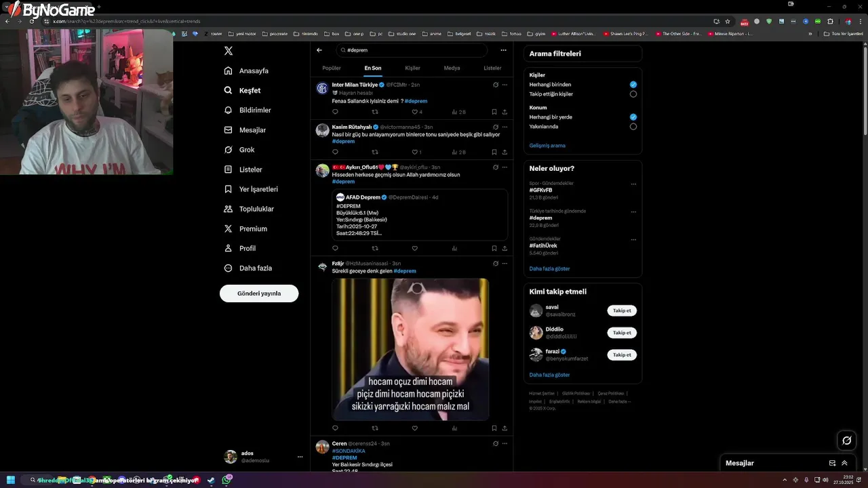This screenshot has height=488, width=868.
Task: Open search options three-dot menu
Action: [x=503, y=50]
